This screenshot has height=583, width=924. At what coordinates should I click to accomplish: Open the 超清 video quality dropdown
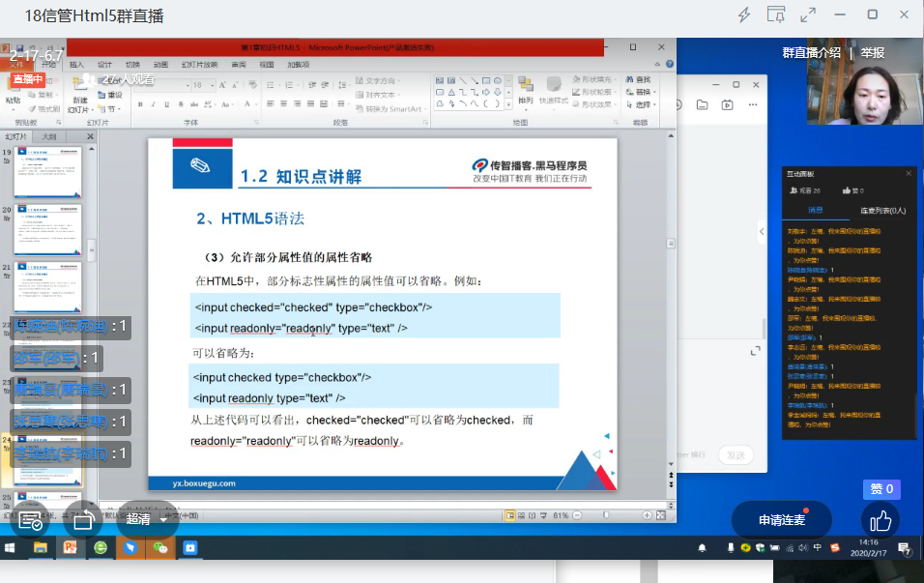coord(146,519)
